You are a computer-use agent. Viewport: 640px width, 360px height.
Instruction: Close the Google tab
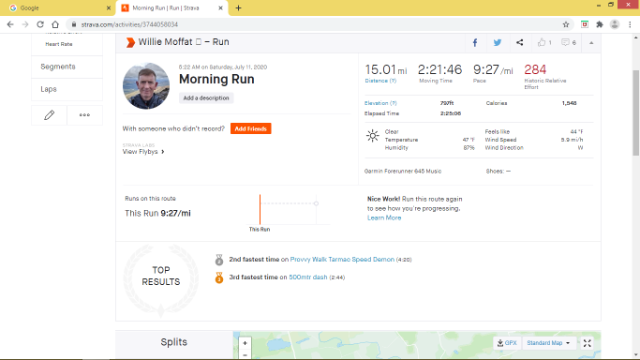click(x=109, y=8)
